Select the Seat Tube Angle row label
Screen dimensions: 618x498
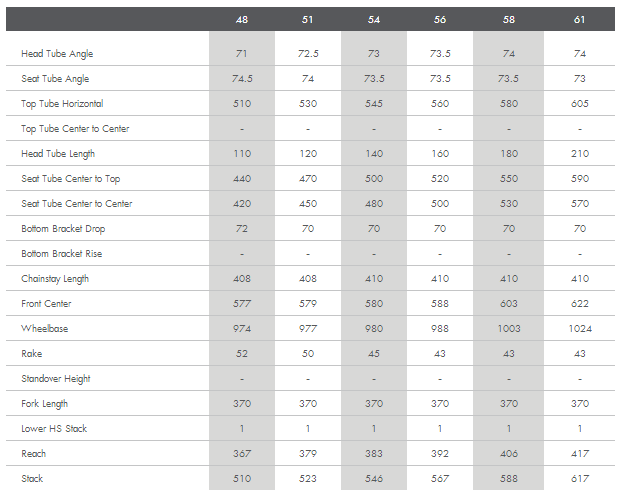[56, 79]
